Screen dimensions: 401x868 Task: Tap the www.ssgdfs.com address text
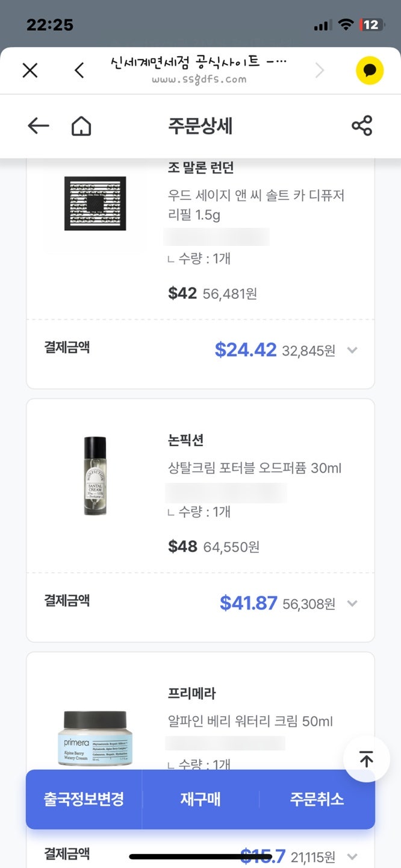pyautogui.click(x=199, y=80)
